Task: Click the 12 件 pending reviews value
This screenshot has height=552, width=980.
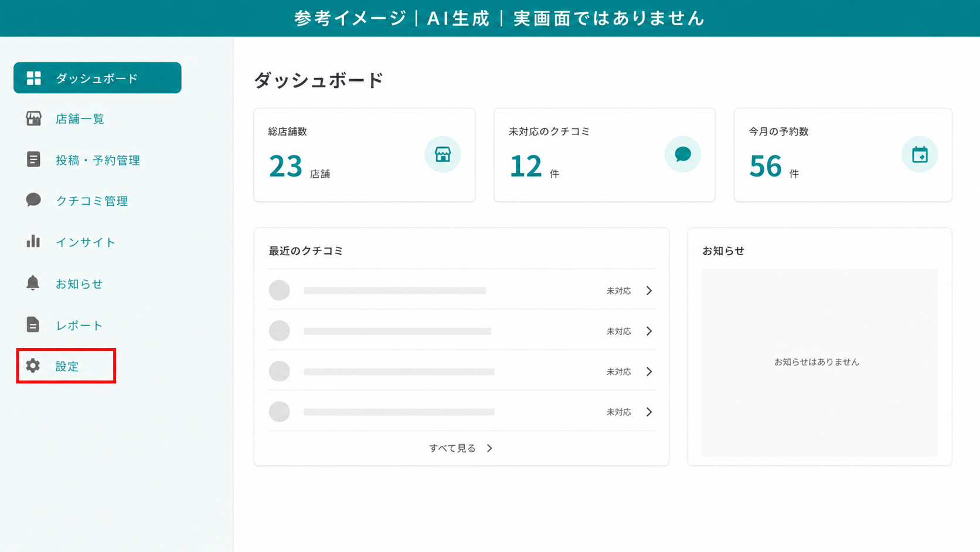Action: (x=534, y=166)
